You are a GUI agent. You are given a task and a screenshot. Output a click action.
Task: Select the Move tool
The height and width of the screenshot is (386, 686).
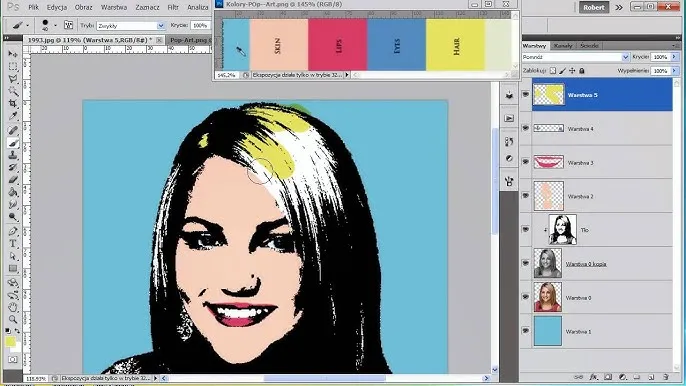(13, 54)
